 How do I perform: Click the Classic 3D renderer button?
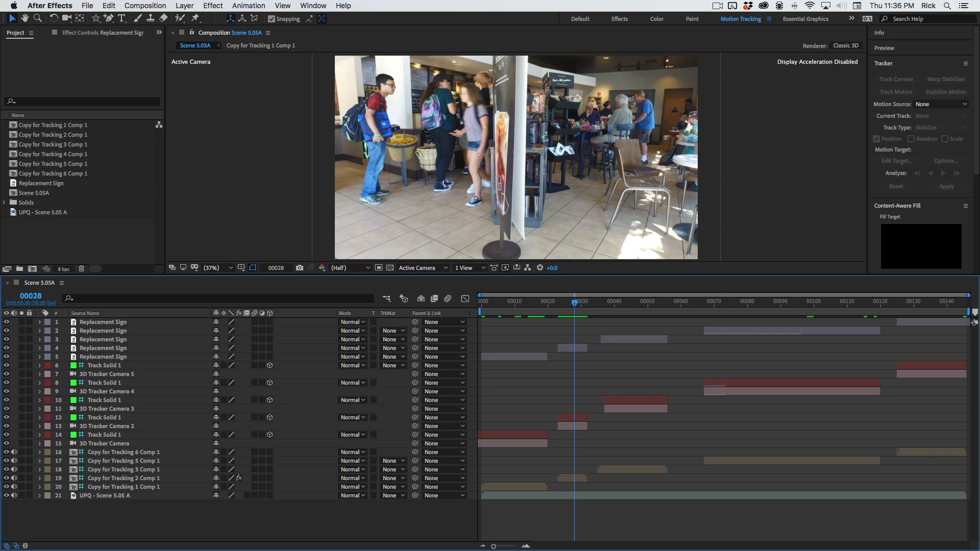845,45
